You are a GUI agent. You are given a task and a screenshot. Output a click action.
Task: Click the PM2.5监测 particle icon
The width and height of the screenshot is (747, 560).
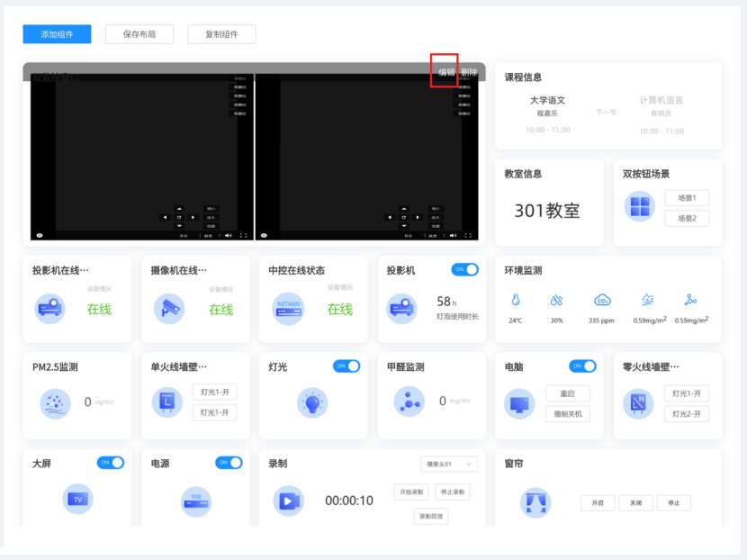[x=55, y=404]
